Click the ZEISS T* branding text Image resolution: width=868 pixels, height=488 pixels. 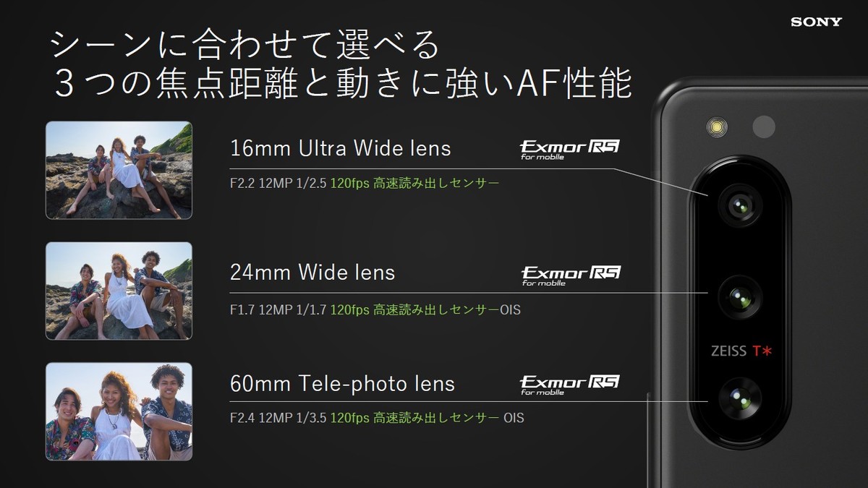pos(742,351)
